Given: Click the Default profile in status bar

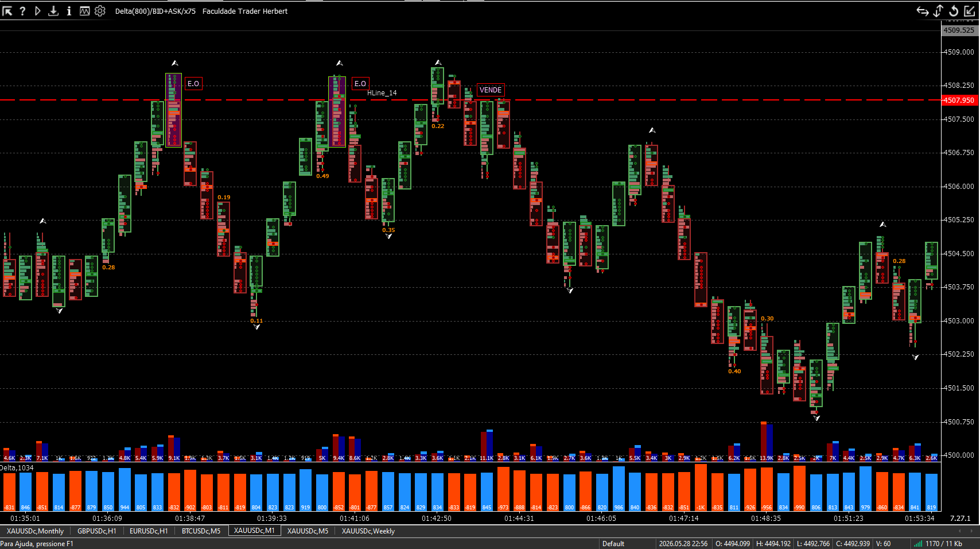Looking at the screenshot, I should (x=613, y=544).
